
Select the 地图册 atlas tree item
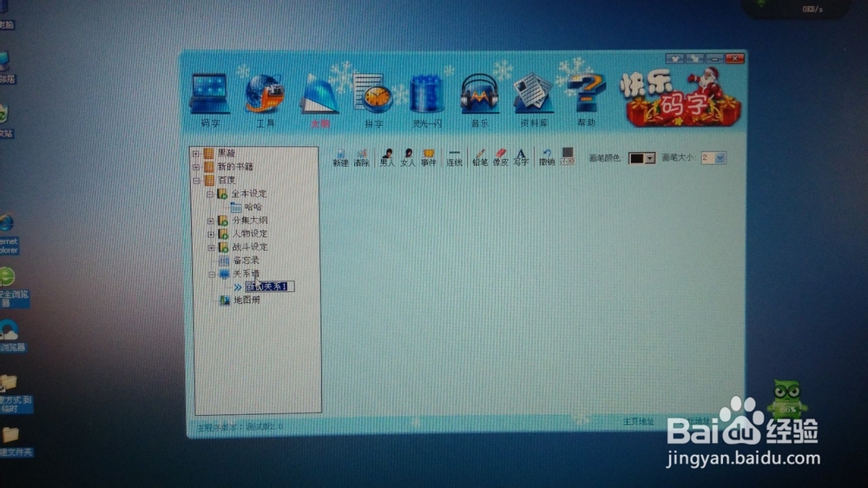247,300
